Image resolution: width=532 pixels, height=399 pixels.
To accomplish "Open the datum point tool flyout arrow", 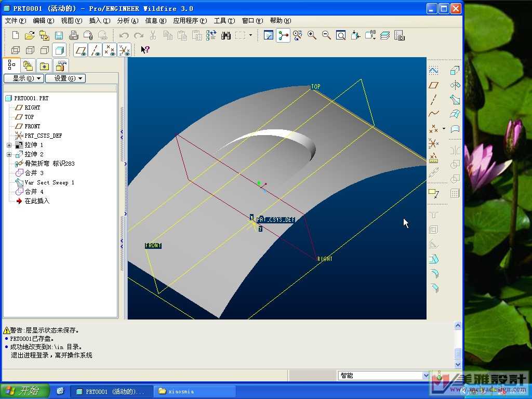I will 444,128.
